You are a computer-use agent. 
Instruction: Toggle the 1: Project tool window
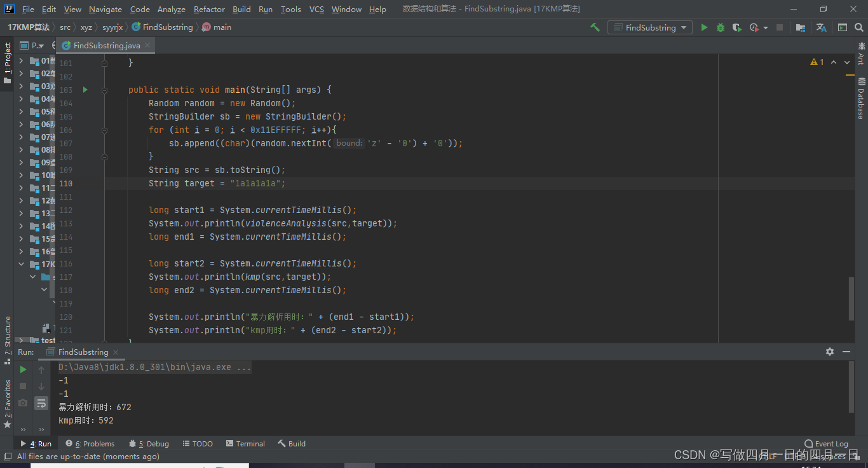pyautogui.click(x=8, y=62)
